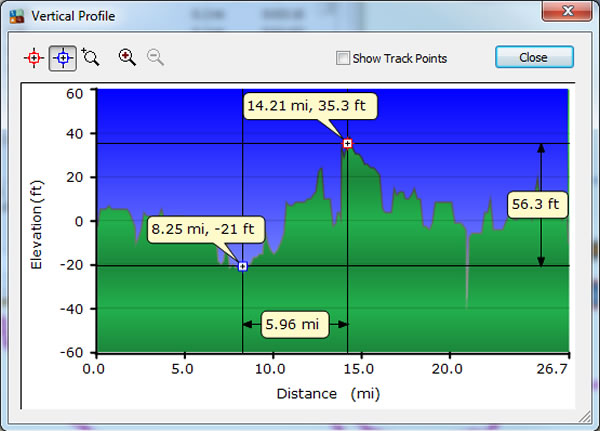
Task: Enable Show Track Points checkbox
Action: pyautogui.click(x=342, y=58)
